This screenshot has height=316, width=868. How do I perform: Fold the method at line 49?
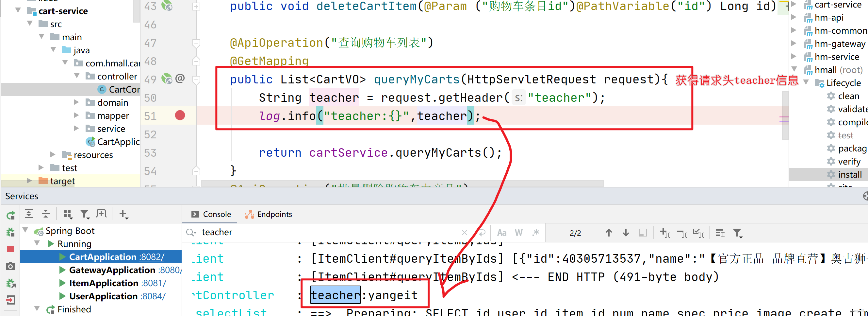pos(196,79)
